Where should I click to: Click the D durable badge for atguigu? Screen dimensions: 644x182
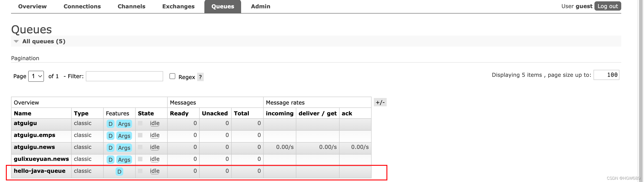pos(110,124)
